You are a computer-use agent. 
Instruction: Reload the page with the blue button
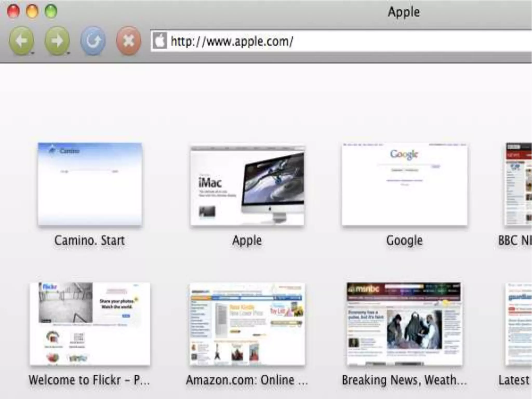click(93, 41)
